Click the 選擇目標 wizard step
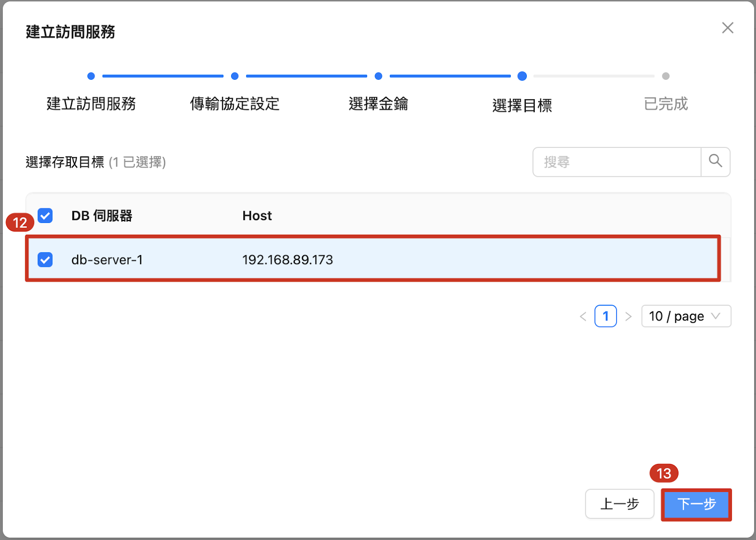Viewport: 756px width, 540px height. [522, 104]
